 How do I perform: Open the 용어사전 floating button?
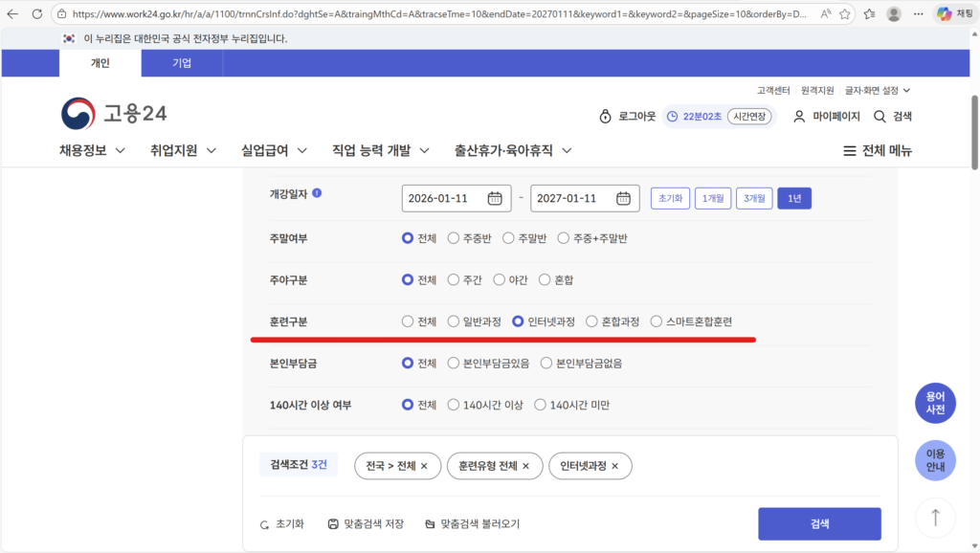[935, 403]
